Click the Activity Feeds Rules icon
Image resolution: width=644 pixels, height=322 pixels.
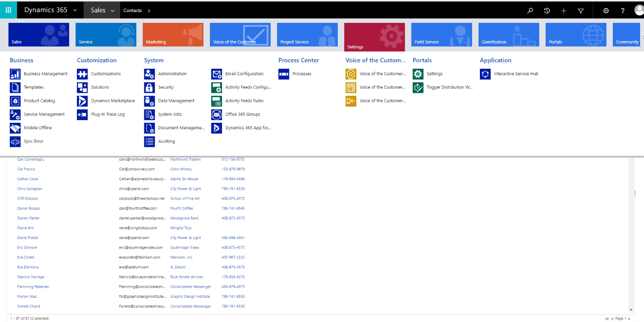pyautogui.click(x=217, y=101)
